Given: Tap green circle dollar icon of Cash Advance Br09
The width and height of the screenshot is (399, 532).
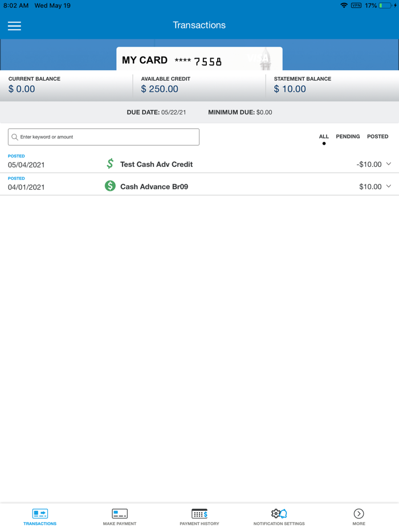Looking at the screenshot, I should [x=110, y=186].
